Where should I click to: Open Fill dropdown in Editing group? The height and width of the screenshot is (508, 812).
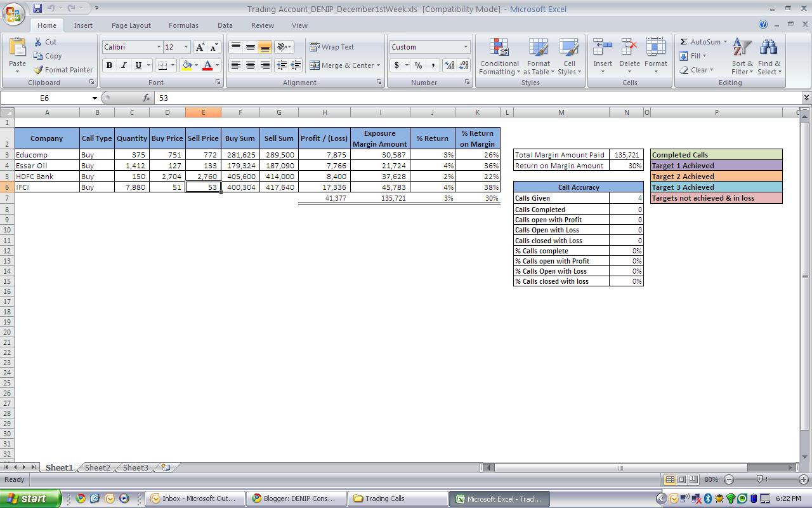pos(693,56)
